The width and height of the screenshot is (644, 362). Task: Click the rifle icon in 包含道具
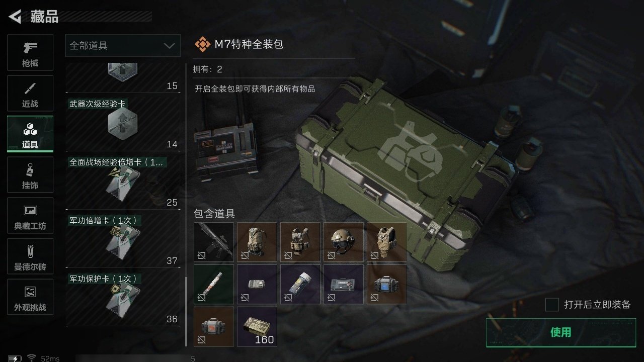point(214,242)
